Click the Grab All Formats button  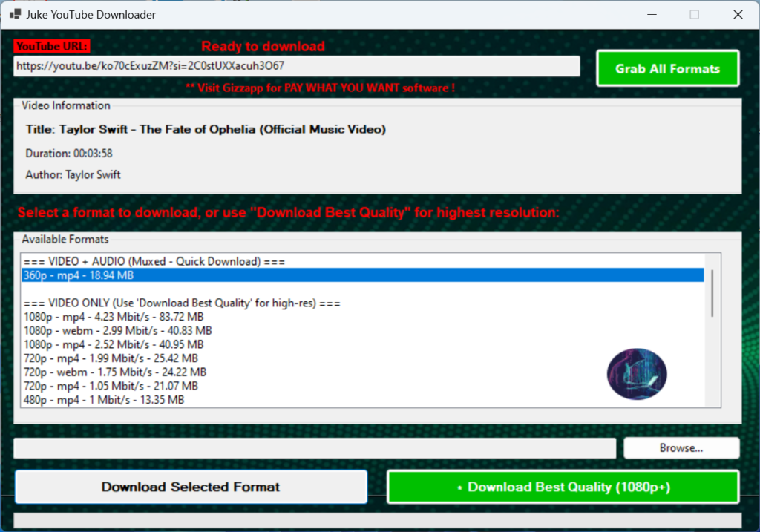pyautogui.click(x=667, y=69)
